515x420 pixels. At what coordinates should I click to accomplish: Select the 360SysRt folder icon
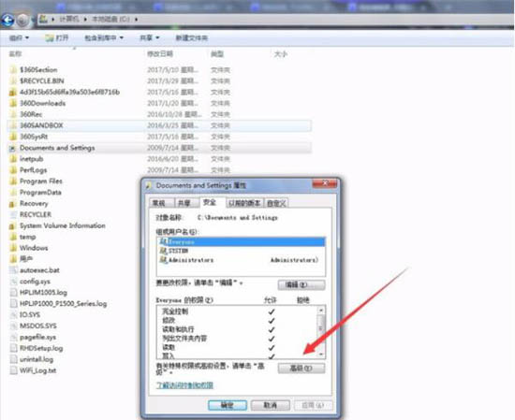click(x=13, y=137)
